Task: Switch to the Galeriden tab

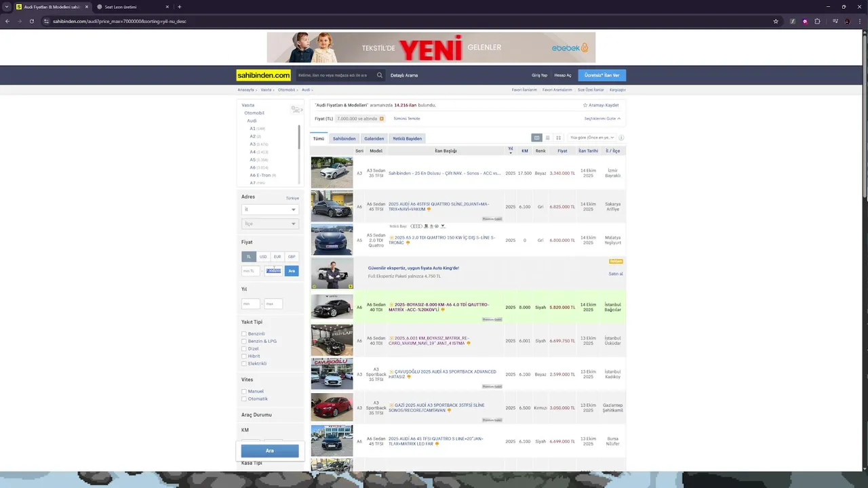Action: pyautogui.click(x=374, y=138)
